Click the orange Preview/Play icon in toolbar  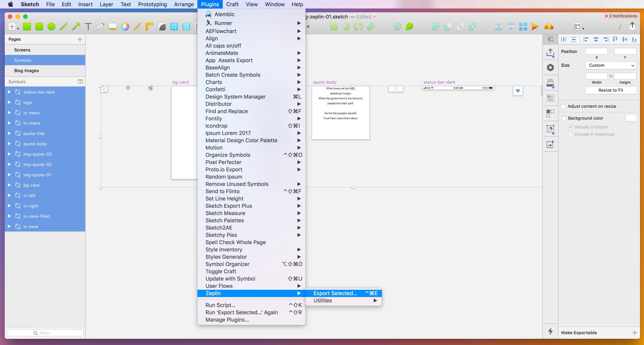pos(536,26)
